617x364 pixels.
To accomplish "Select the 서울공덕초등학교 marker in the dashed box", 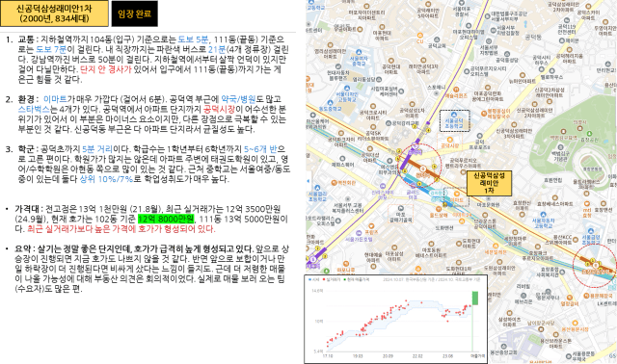I will coord(454,116).
